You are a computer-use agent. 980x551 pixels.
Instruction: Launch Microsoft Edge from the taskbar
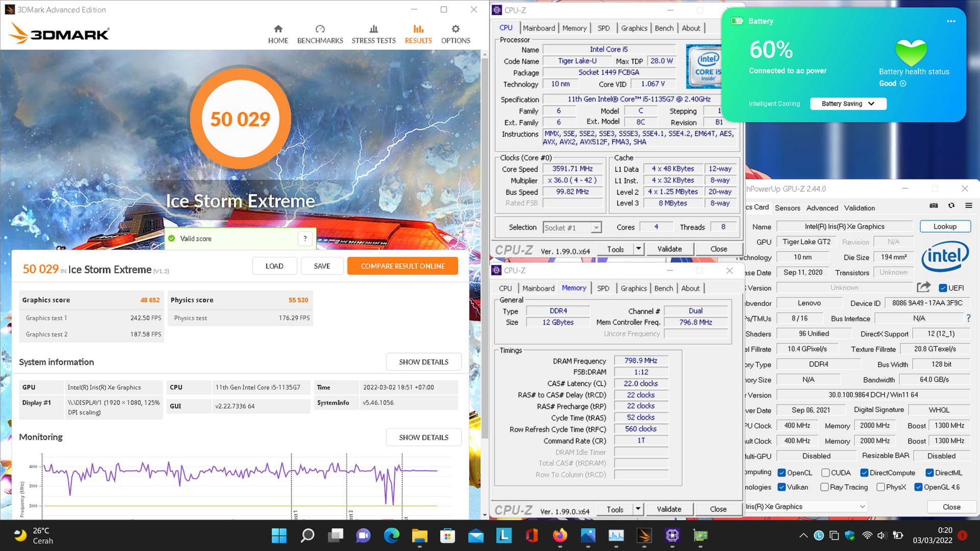(x=391, y=535)
